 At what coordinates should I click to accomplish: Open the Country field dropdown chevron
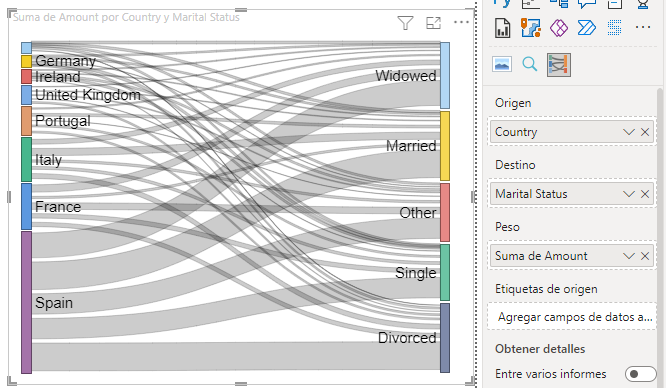[629, 132]
